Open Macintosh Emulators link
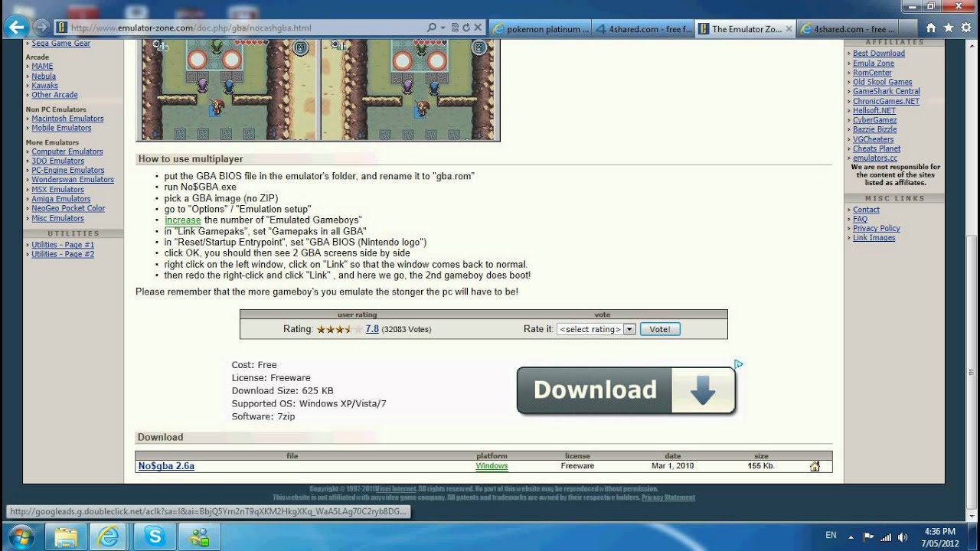Image resolution: width=980 pixels, height=551 pixels. 67,119
